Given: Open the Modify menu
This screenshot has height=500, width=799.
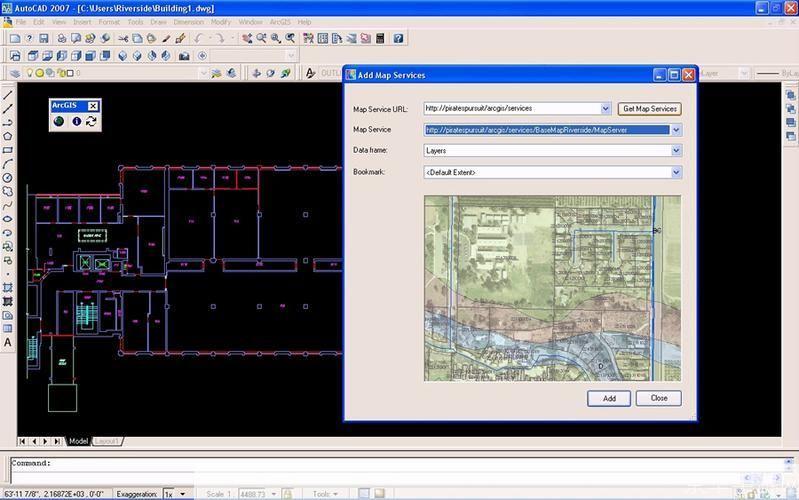Looking at the screenshot, I should pos(221,22).
